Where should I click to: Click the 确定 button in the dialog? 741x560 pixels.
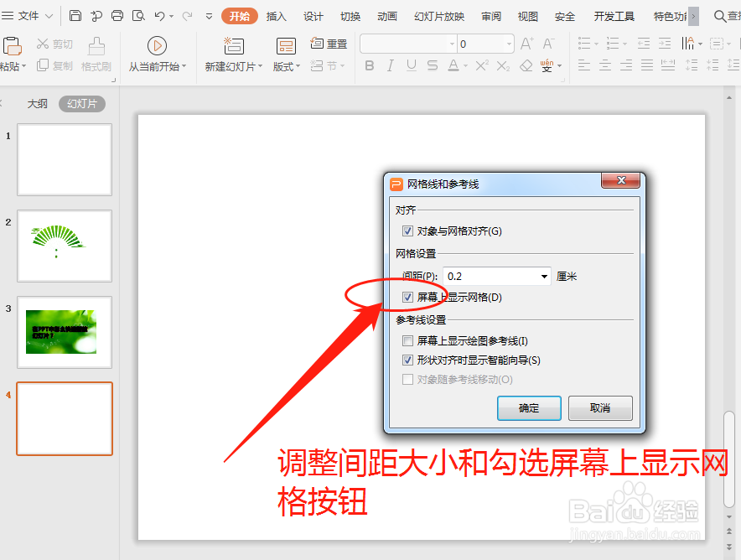[x=529, y=408]
